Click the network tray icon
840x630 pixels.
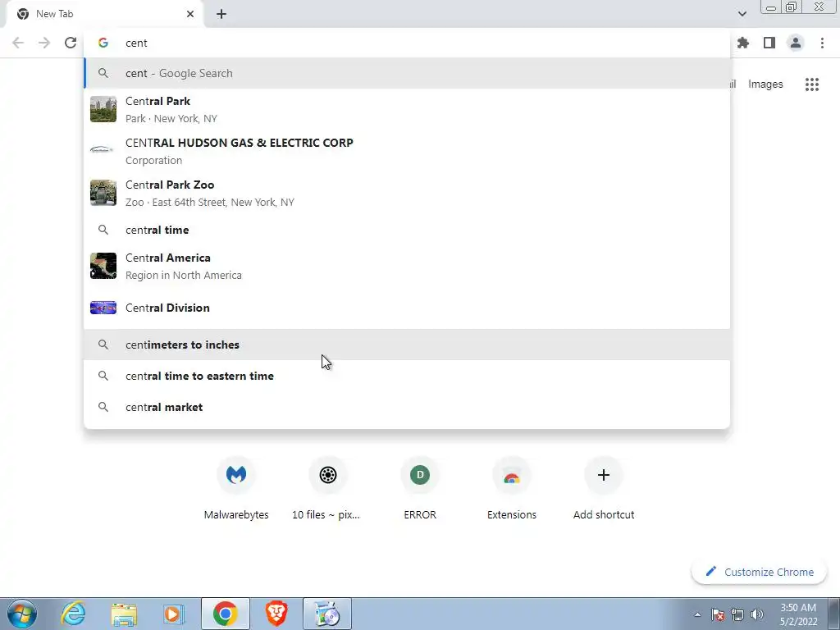tap(737, 614)
